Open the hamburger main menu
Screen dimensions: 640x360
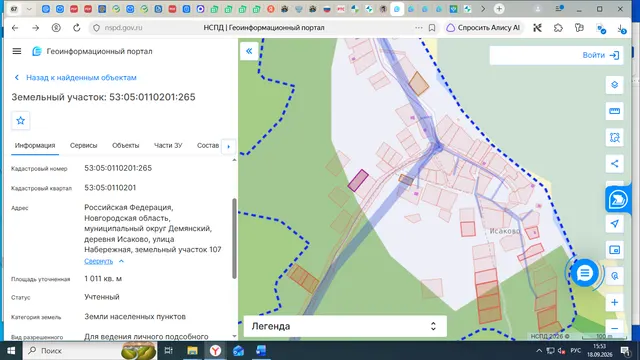(x=17, y=51)
